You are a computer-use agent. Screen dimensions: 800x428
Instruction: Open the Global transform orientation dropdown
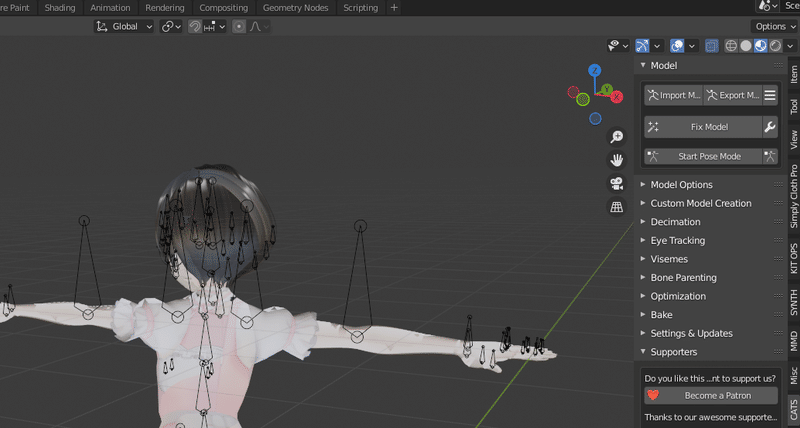coord(124,27)
